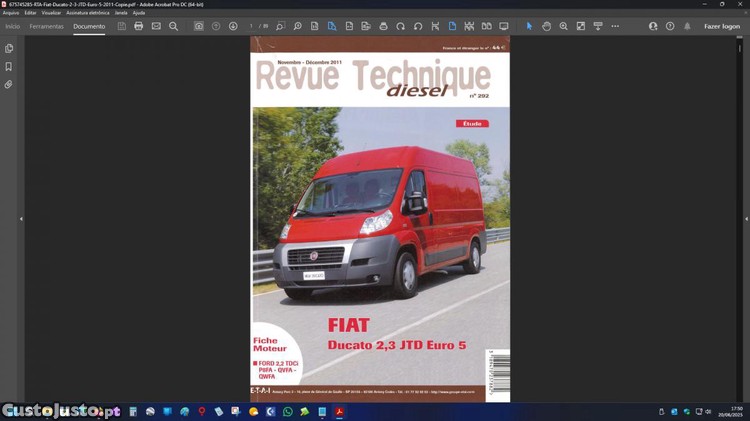
Task: Open the Bookmarks panel in left sidebar
Action: pyautogui.click(x=9, y=67)
